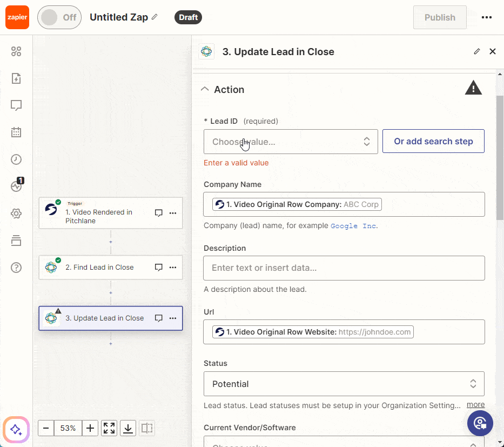Click the Draft status badge
The width and height of the screenshot is (504, 447).
188,17
